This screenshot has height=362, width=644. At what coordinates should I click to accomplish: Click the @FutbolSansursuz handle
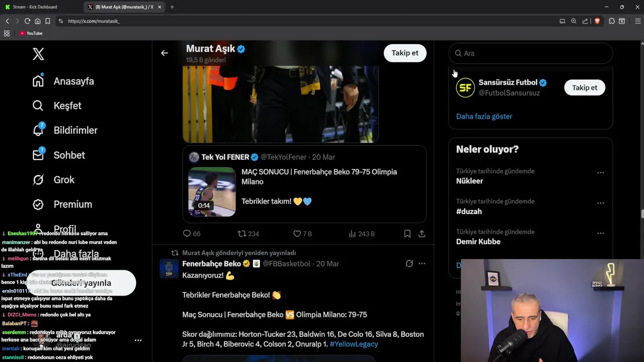[509, 93]
